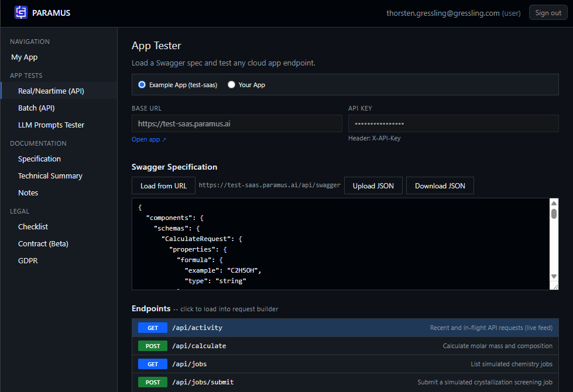
Task: Load the POST /api/jobs/submit endpoint
Action: pos(345,382)
